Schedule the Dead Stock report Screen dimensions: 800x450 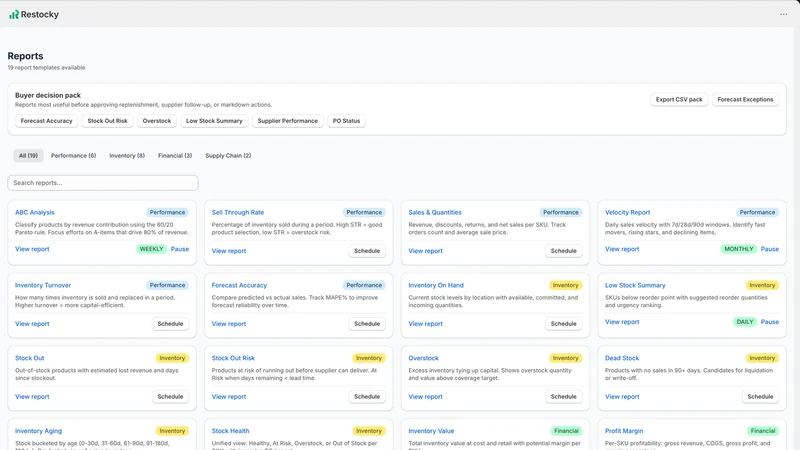pos(760,397)
